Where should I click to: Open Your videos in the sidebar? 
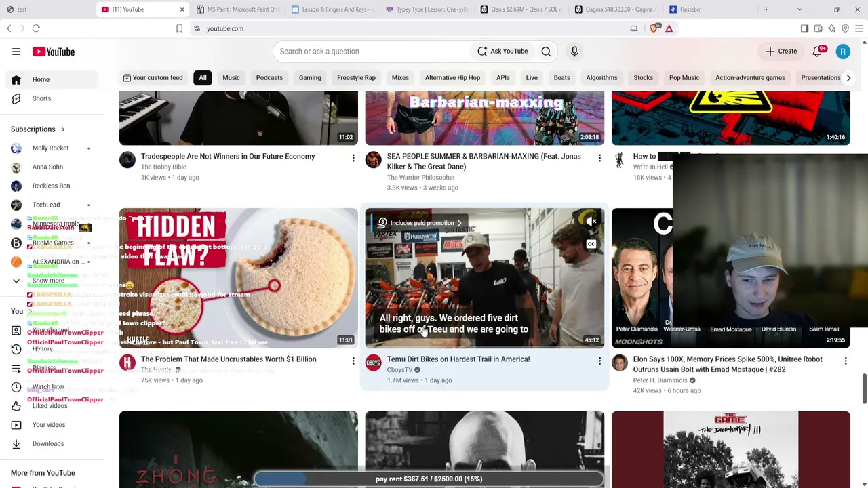pyautogui.click(x=49, y=425)
